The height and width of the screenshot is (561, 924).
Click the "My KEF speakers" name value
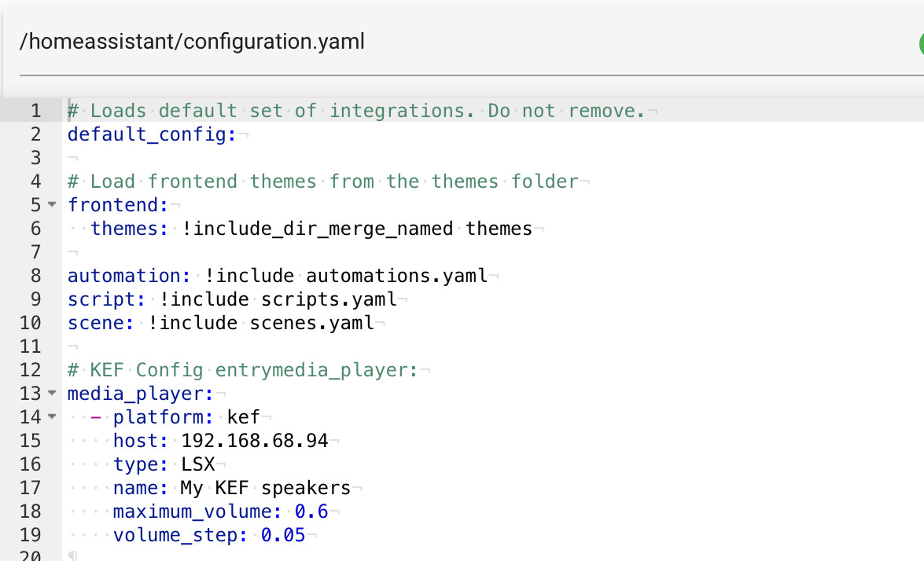coord(266,488)
